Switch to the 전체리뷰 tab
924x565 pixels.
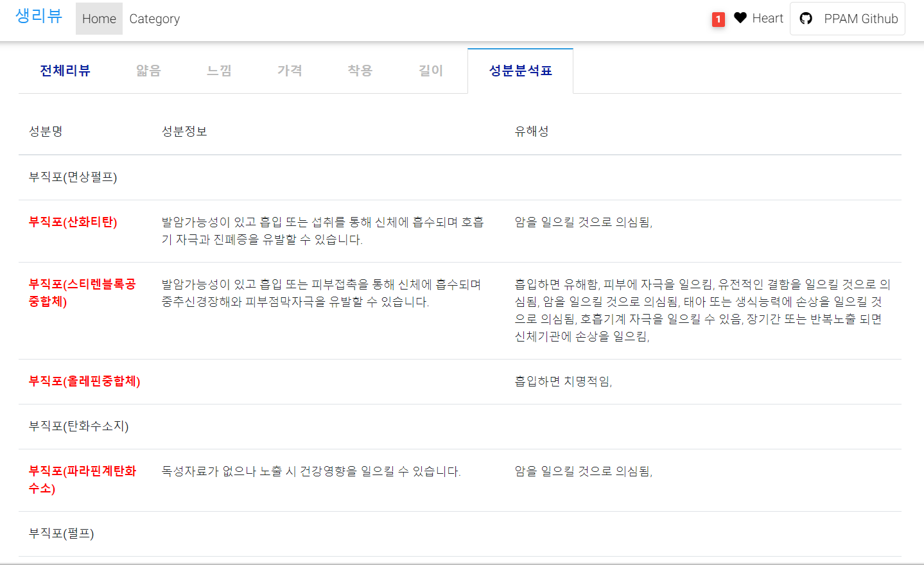coord(65,71)
